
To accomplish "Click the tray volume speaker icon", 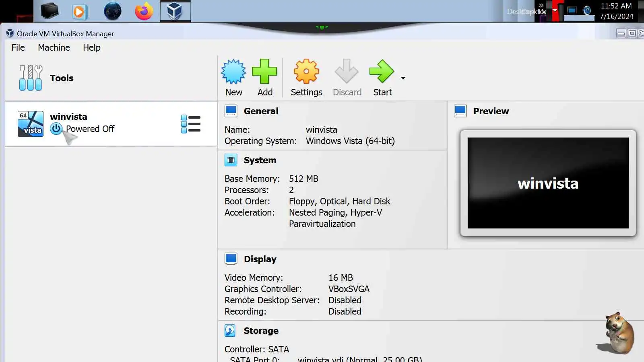I will point(587,10).
